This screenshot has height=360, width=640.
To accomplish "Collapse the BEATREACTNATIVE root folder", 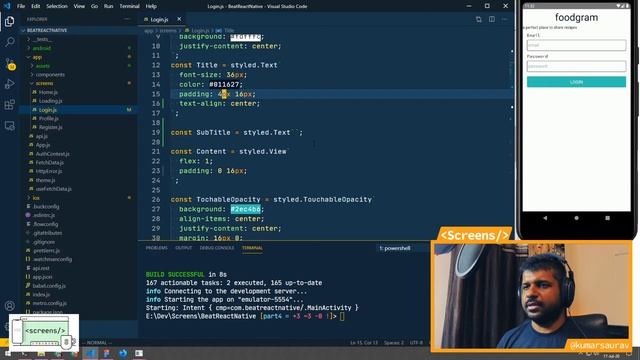I will [x=47, y=31].
